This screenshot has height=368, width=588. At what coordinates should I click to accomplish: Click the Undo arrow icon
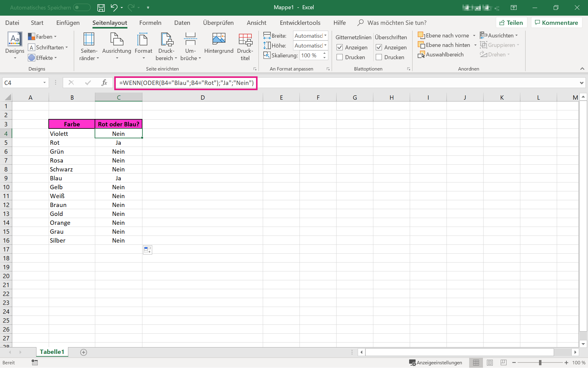click(x=114, y=8)
